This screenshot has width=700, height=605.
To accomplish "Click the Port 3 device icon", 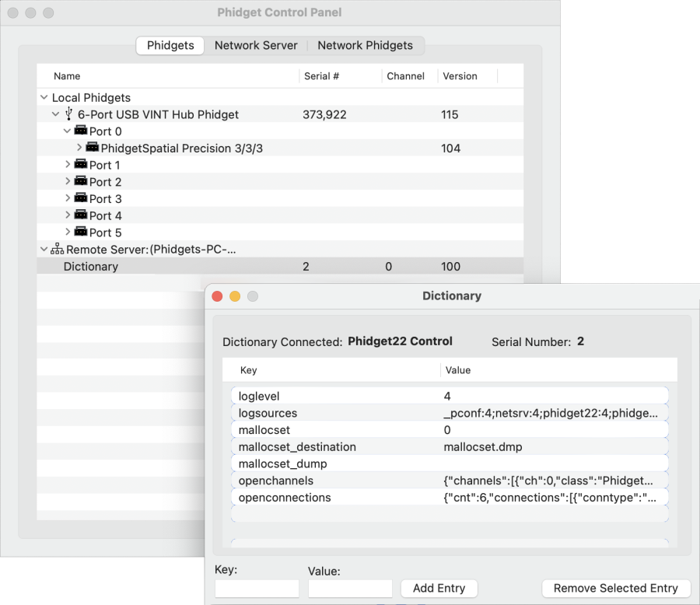I will pyautogui.click(x=82, y=198).
